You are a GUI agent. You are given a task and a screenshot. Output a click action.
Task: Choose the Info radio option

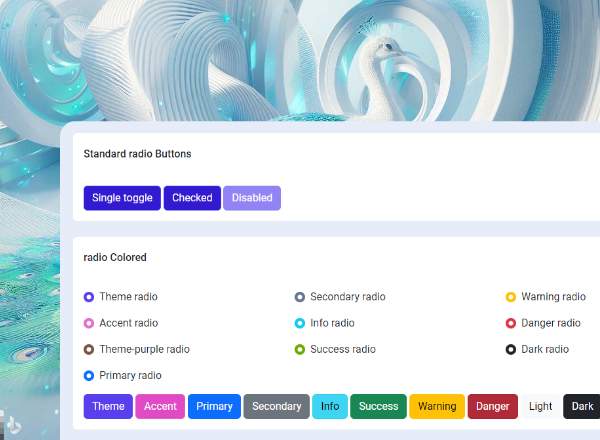pyautogui.click(x=300, y=323)
